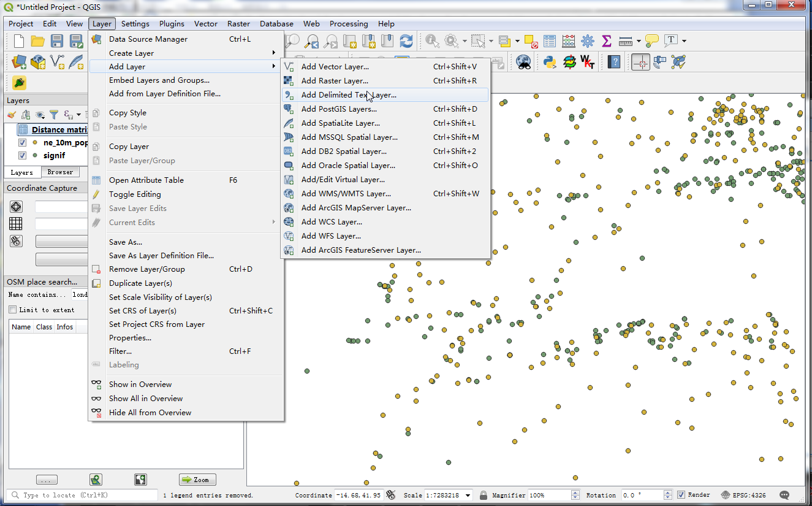Screen dimensions: 812x506
Task: Open Data Source Manager toolbar icon
Action: pyautogui.click(x=19, y=62)
